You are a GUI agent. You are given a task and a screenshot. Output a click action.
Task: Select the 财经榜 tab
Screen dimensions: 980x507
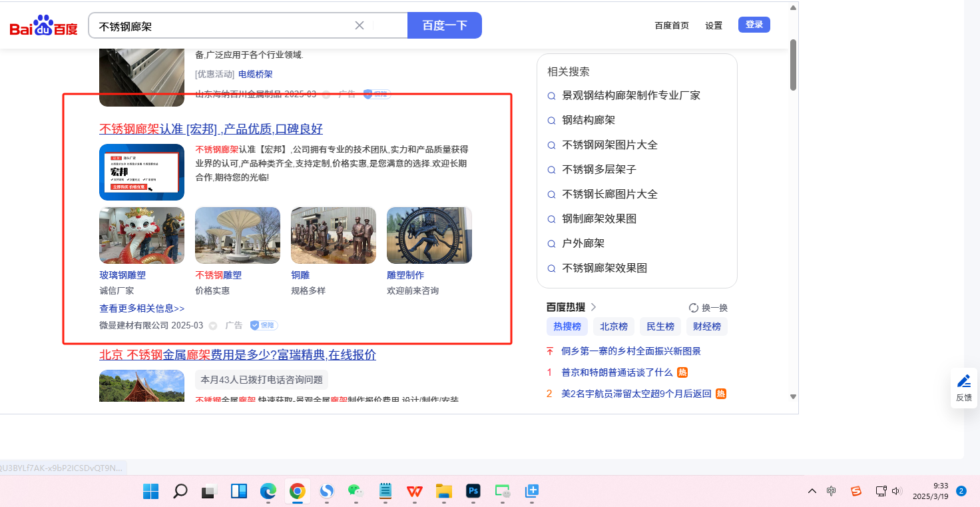706,326
